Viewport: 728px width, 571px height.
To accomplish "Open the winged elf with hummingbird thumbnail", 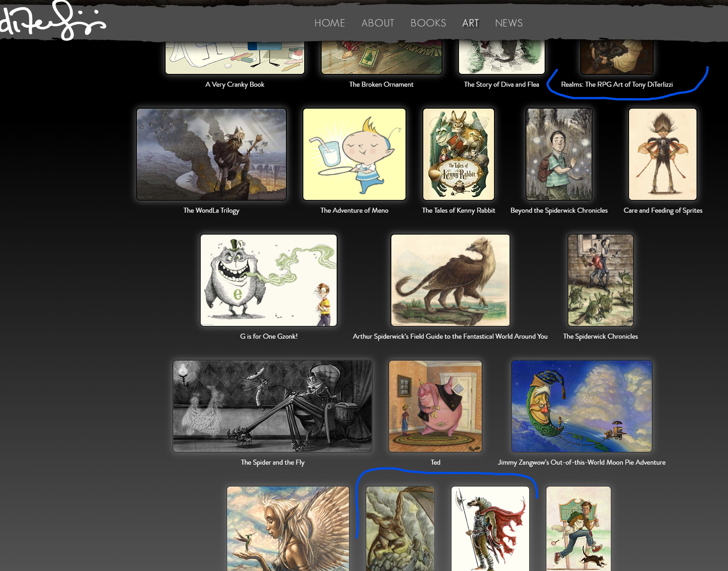I will pyautogui.click(x=288, y=529).
